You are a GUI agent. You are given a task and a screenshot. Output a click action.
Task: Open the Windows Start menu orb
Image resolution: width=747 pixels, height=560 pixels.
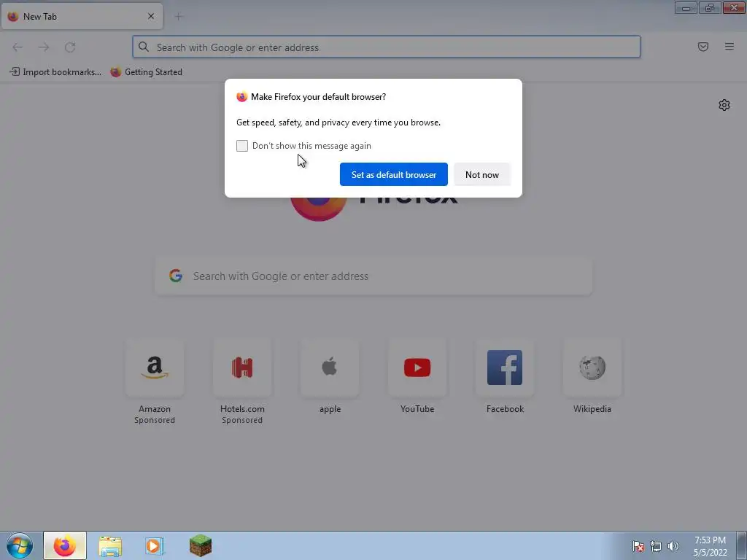pos(20,545)
